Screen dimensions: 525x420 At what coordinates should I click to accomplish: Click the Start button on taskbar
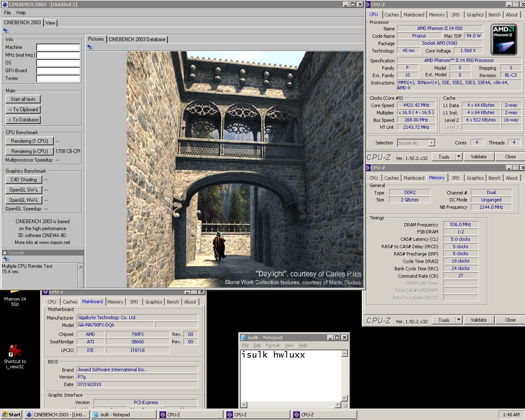[11, 415]
